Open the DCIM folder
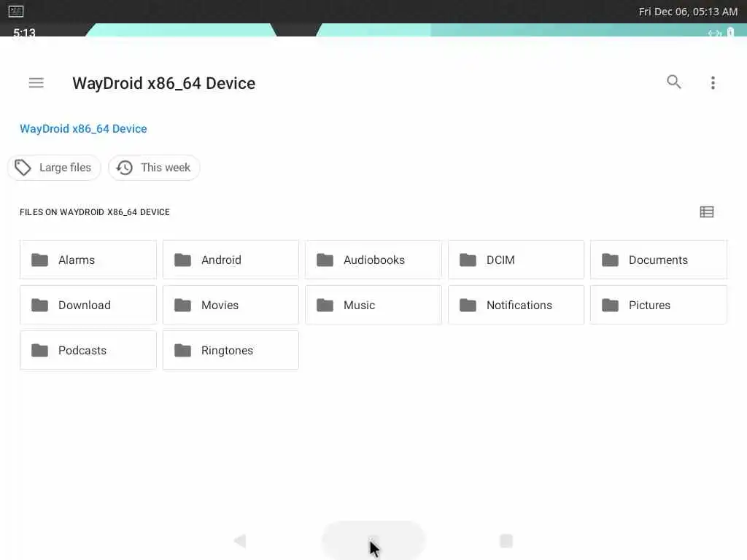The image size is (747, 560). point(516,260)
